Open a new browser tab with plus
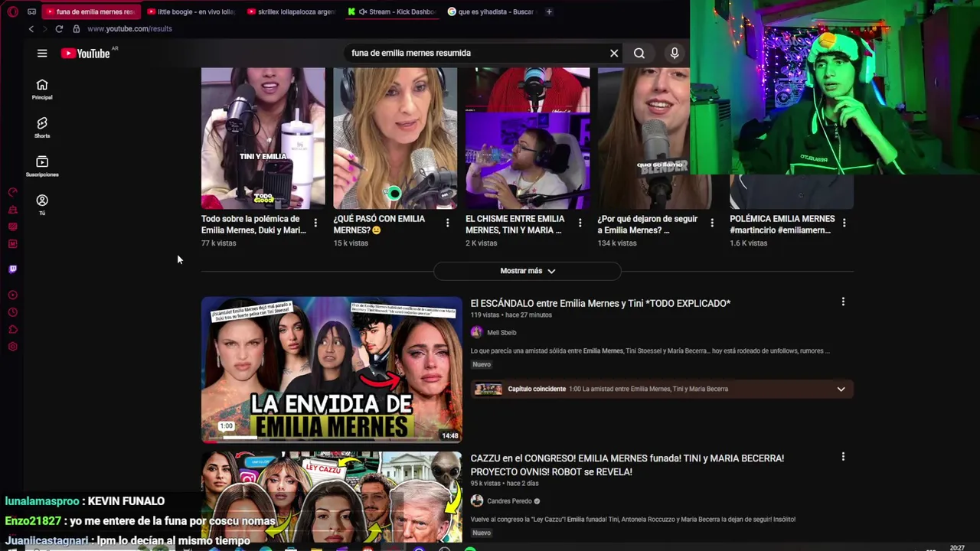The height and width of the screenshot is (551, 980). (549, 11)
